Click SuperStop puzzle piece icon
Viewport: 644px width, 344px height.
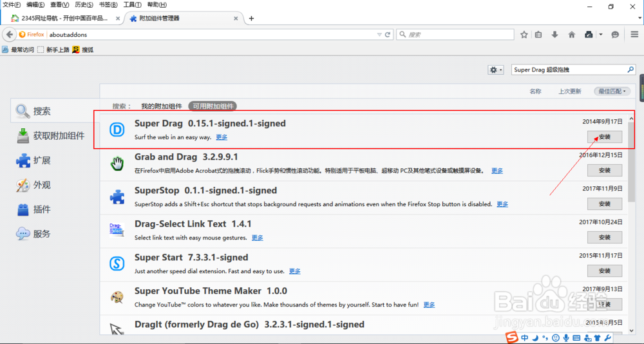(117, 197)
